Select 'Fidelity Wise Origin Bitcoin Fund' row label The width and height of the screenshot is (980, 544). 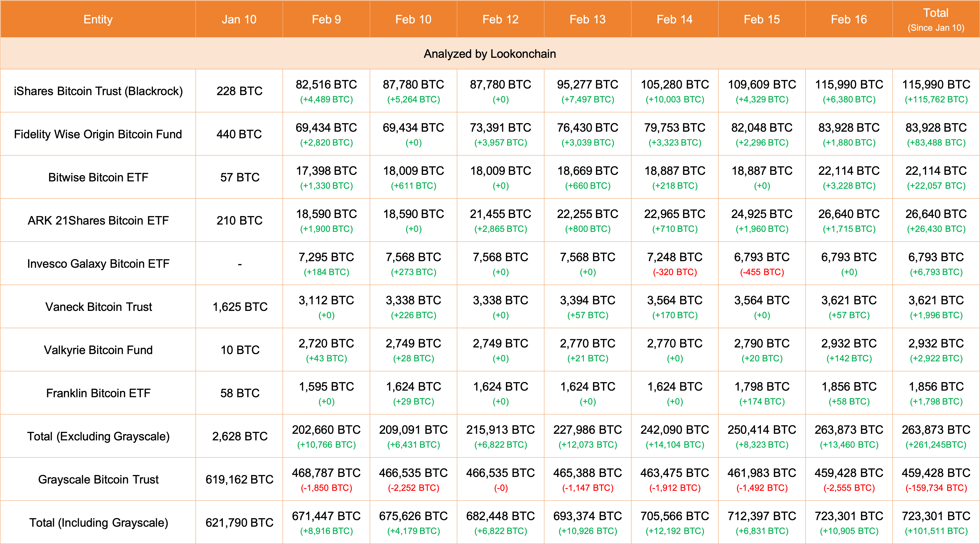(x=98, y=134)
